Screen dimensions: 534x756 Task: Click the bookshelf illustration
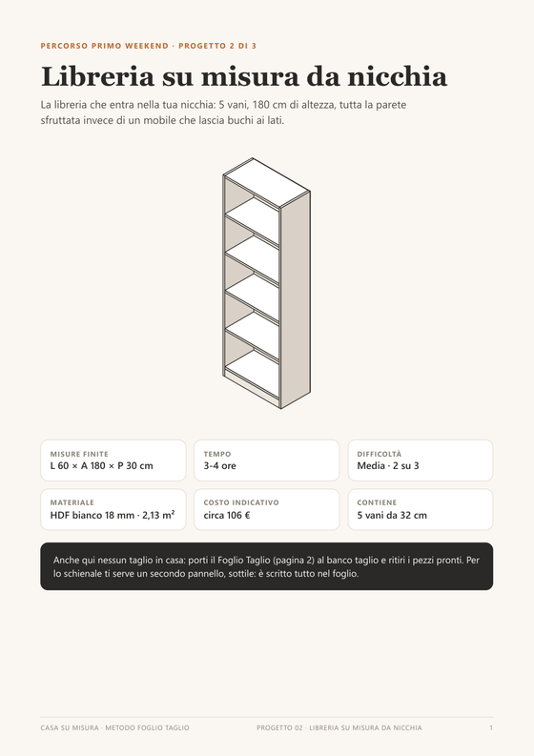pos(266,283)
